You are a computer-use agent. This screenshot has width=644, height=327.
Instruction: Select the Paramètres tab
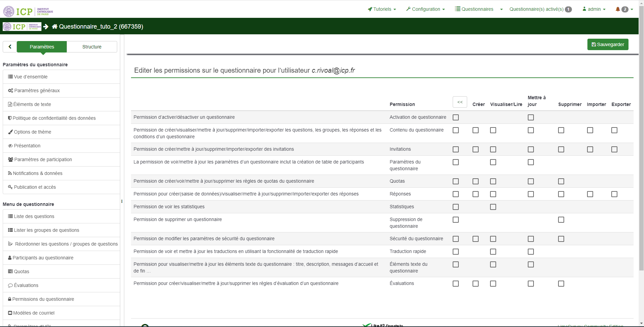tap(42, 47)
